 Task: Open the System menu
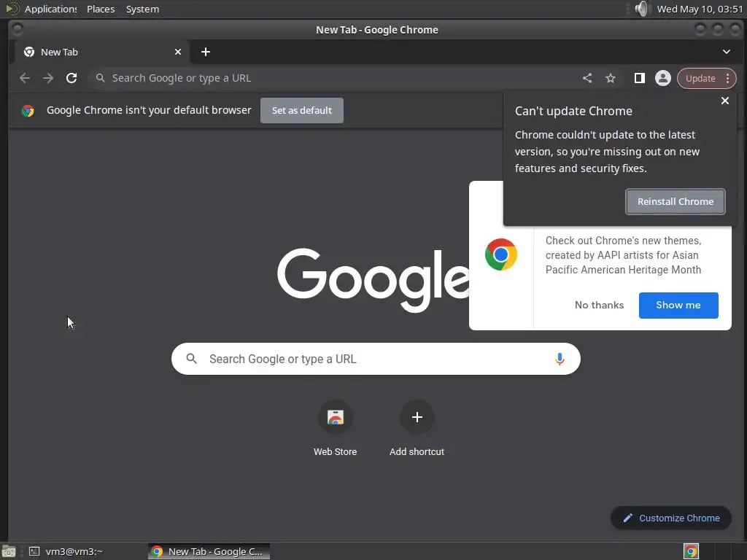(142, 9)
